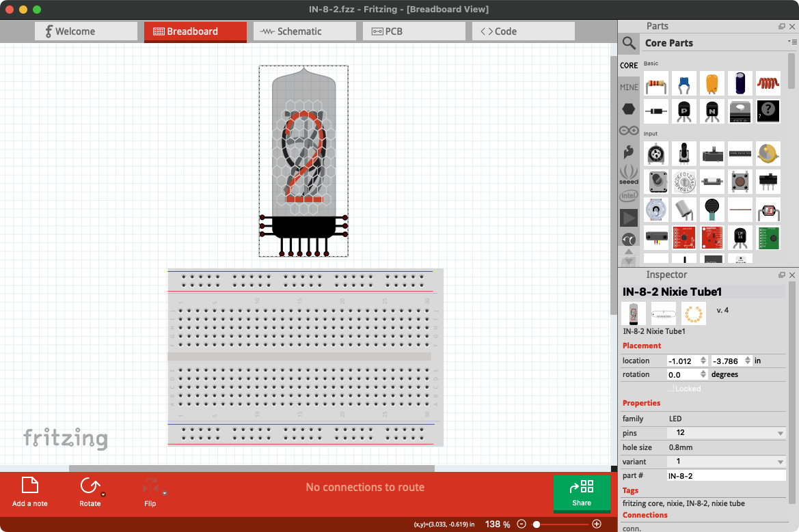Select the breadboard on the canvas
Viewport: 799px width, 532px height.
point(306,357)
